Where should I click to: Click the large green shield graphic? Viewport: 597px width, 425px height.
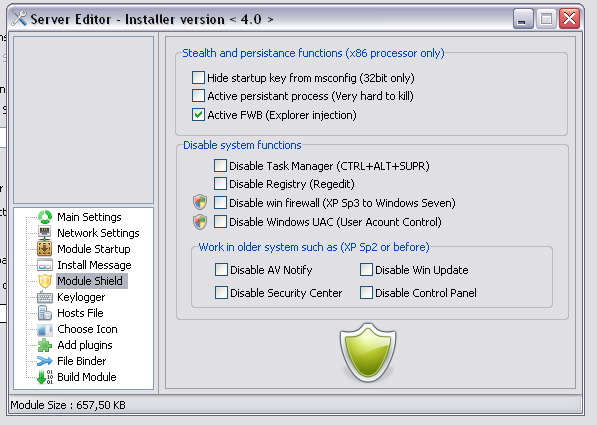[x=368, y=352]
